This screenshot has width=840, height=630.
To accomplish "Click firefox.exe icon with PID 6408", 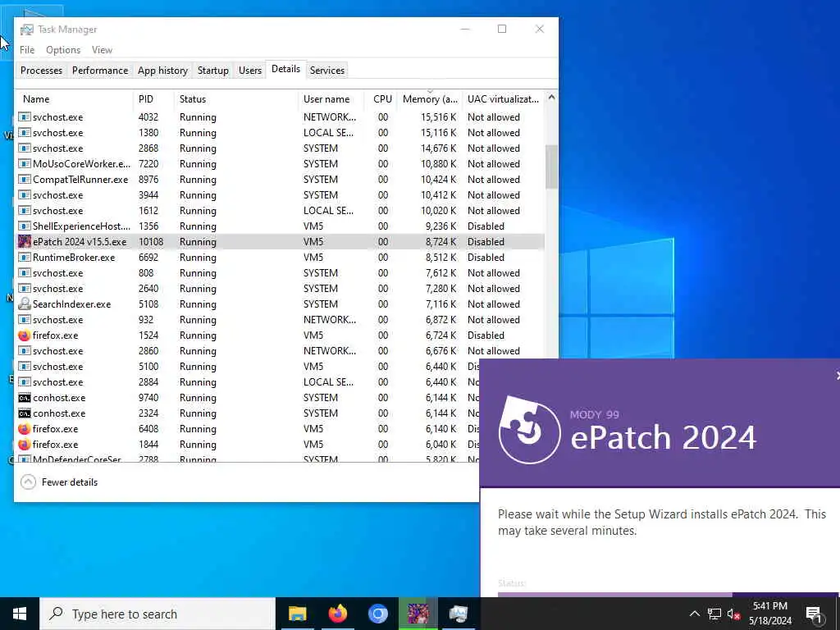I will (24, 428).
